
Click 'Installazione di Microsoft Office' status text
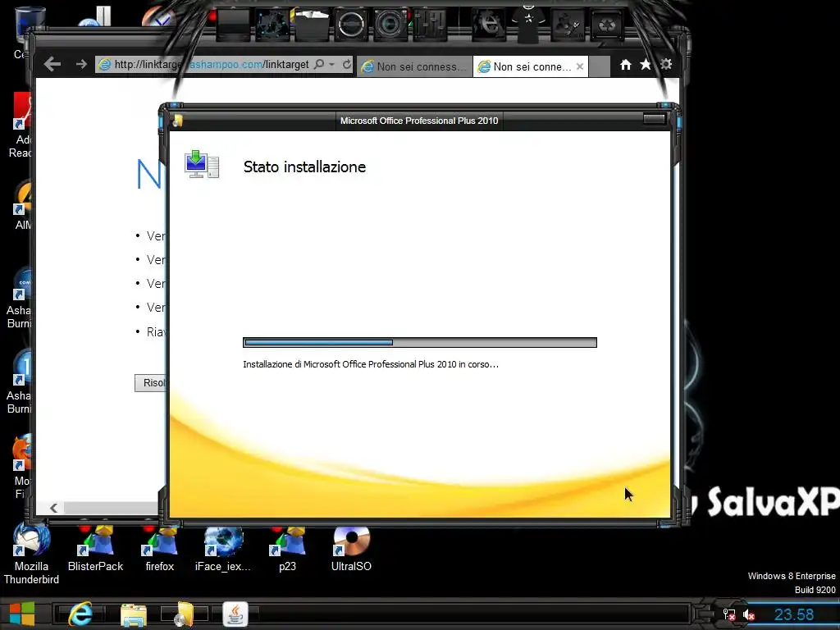click(371, 364)
